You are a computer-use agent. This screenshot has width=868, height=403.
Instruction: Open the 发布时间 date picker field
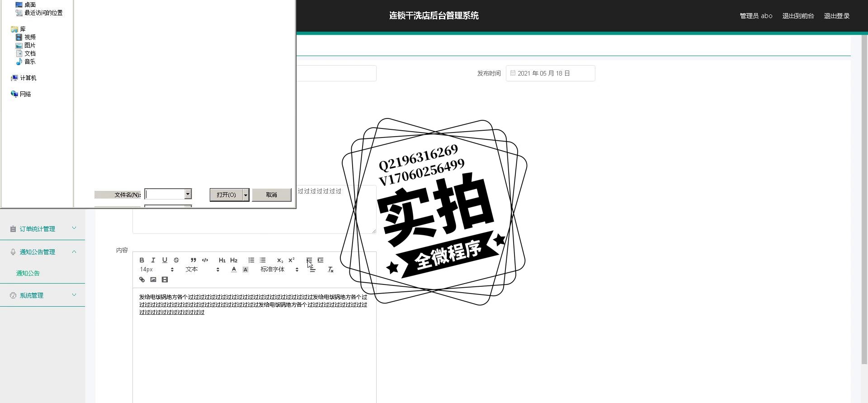550,73
